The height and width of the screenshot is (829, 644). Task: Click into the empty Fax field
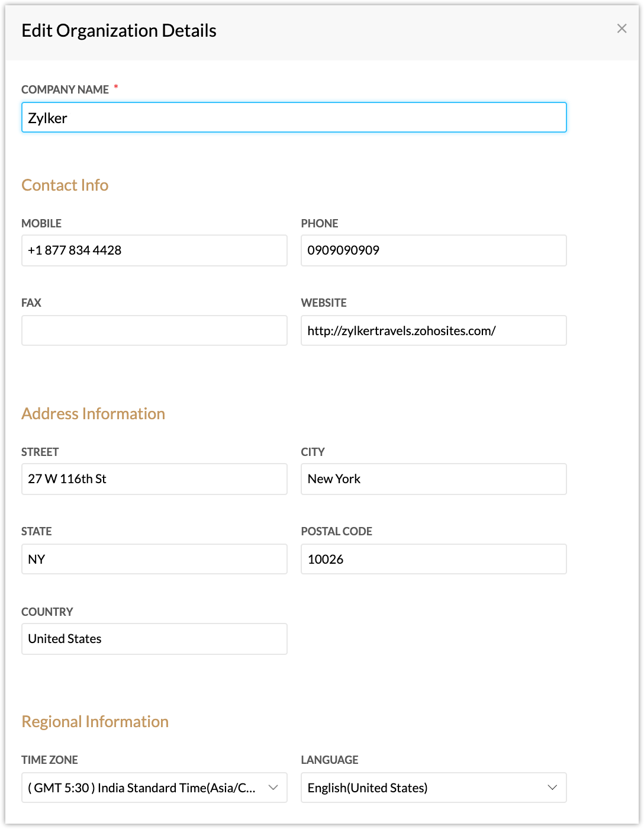[154, 330]
